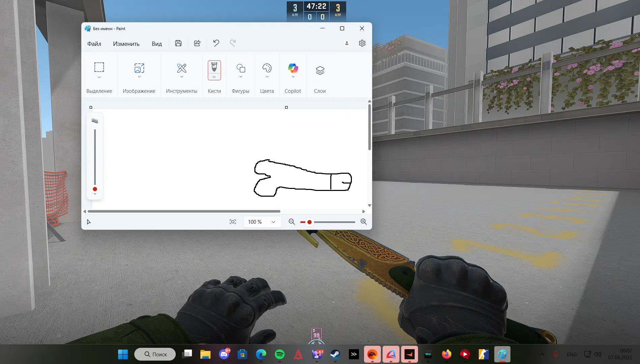Click the horizontal scrollbar in Paint
Viewport: 640px width, 364px height.
pyautogui.click(x=184, y=212)
